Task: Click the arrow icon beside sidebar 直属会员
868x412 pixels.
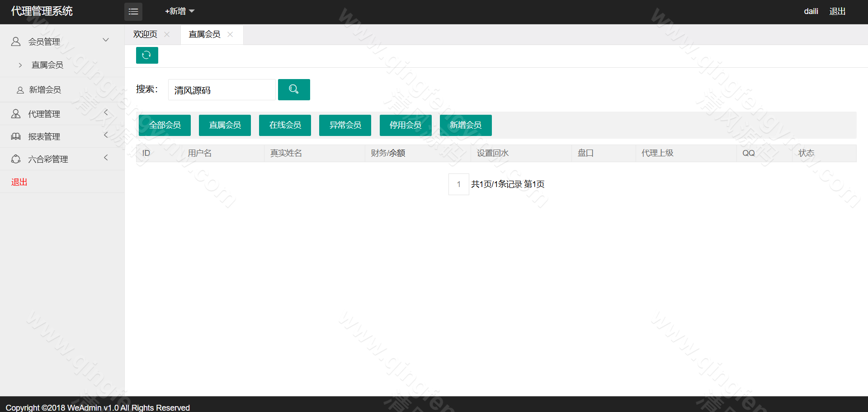Action: tap(20, 65)
